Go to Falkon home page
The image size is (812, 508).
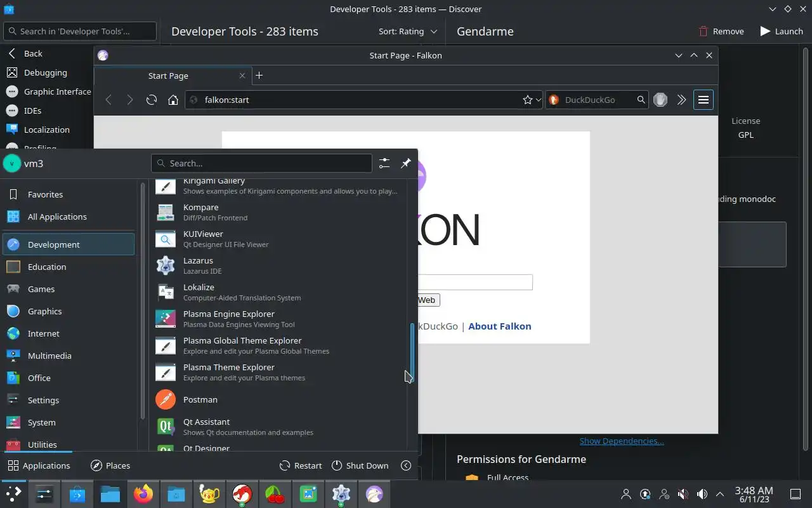click(173, 100)
